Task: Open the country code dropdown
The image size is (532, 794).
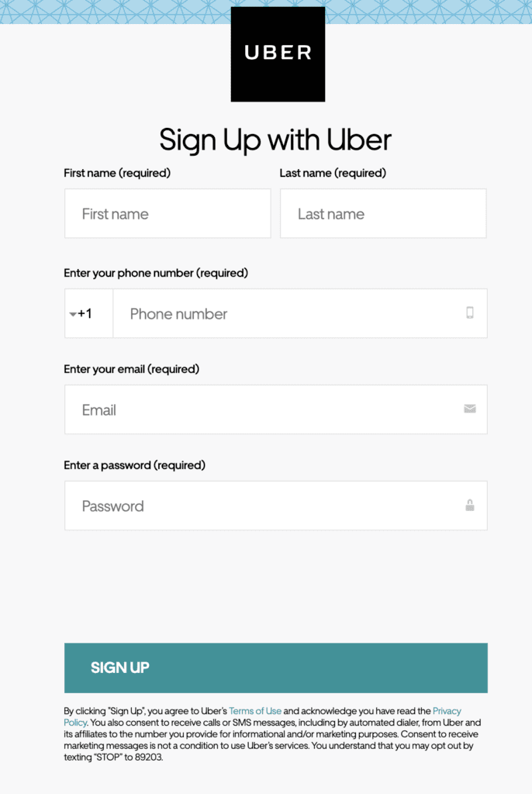Action: pos(85,313)
